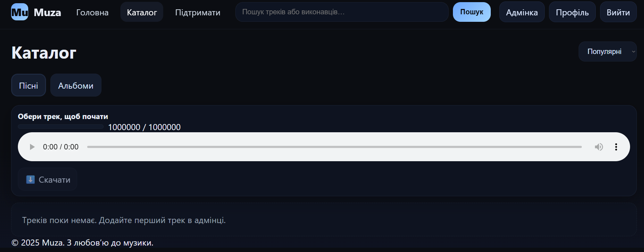Go to Профіль page

click(572, 13)
